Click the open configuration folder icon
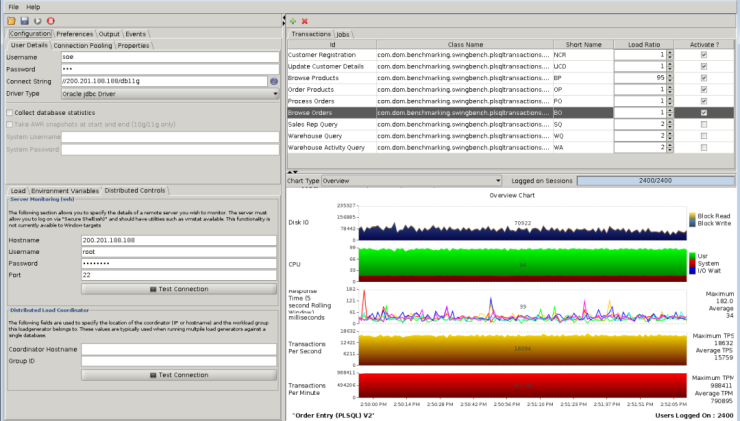 [12, 20]
